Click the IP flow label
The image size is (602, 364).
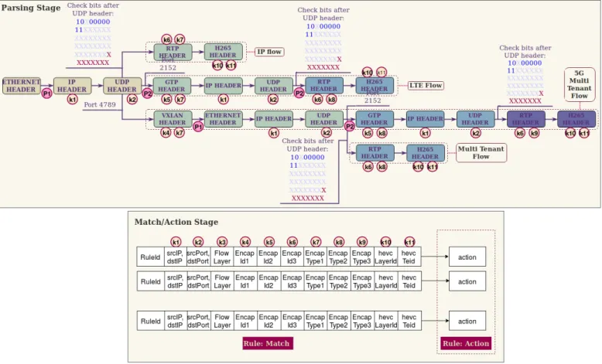click(269, 52)
